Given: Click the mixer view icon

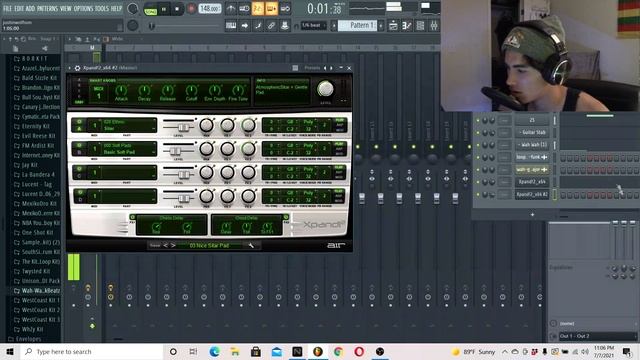Looking at the screenshot, I should click(433, 26).
